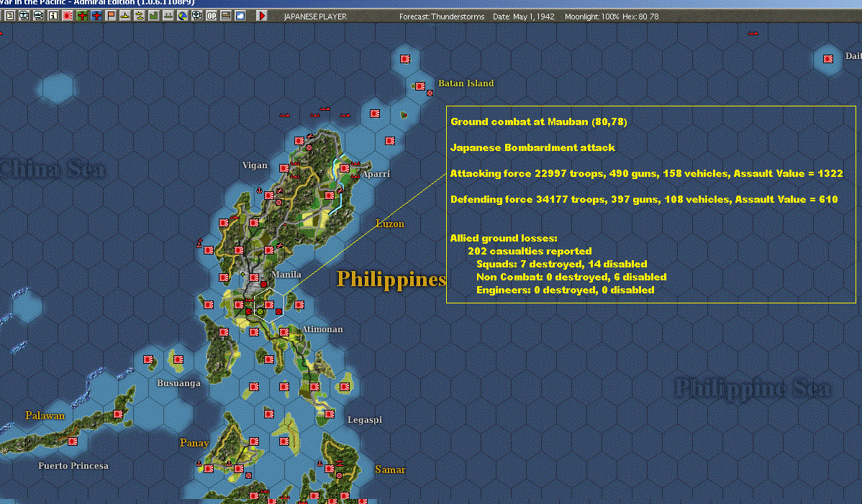Click the 'Hex: 80 78' status text
The height and width of the screenshot is (504, 862).
pos(640,17)
